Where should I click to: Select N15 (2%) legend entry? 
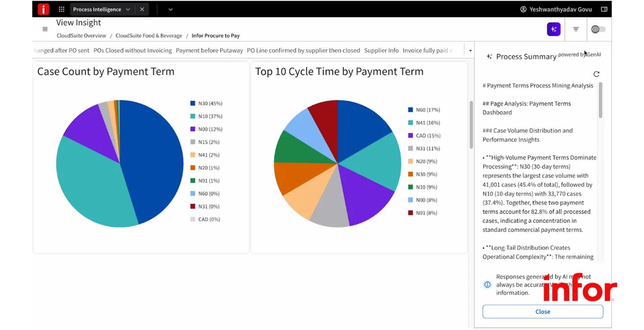click(x=206, y=142)
